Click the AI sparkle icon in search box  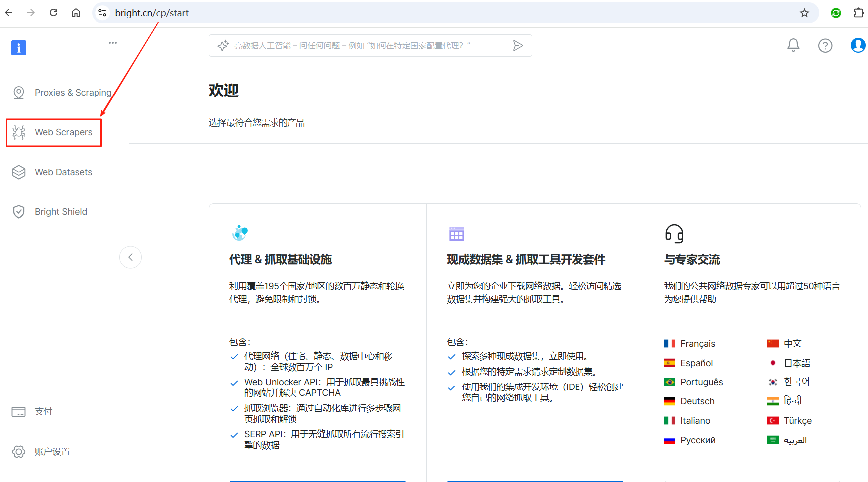[223, 45]
